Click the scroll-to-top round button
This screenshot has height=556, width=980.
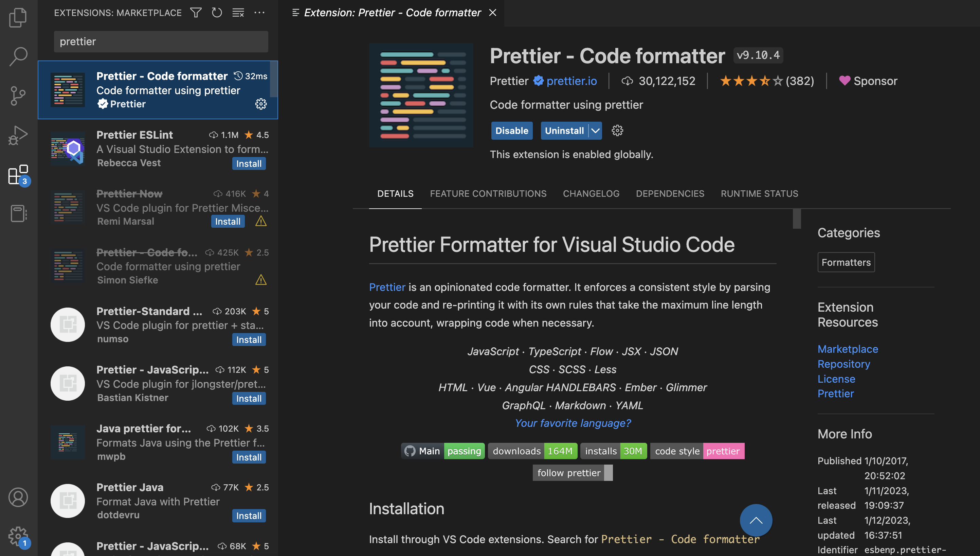(x=756, y=520)
